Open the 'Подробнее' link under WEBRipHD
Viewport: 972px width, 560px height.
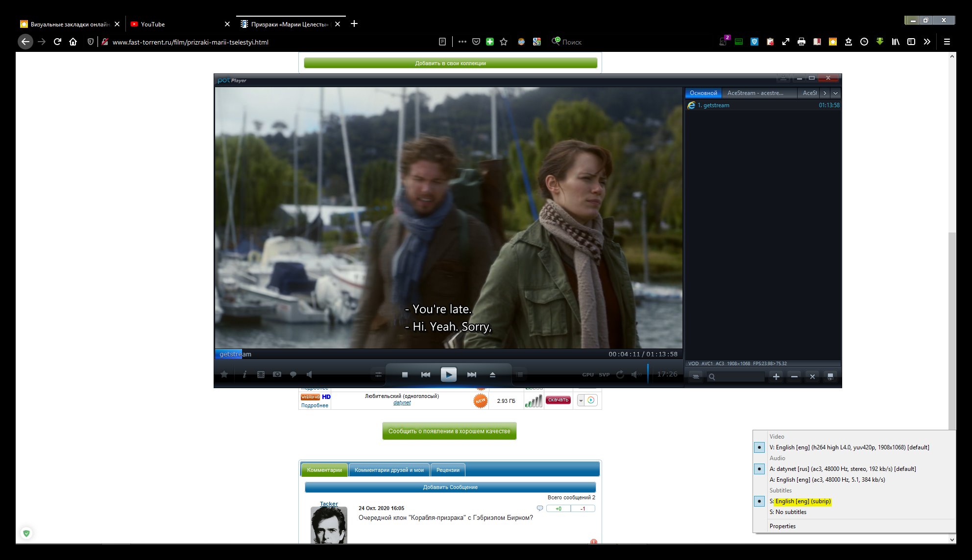click(x=315, y=405)
